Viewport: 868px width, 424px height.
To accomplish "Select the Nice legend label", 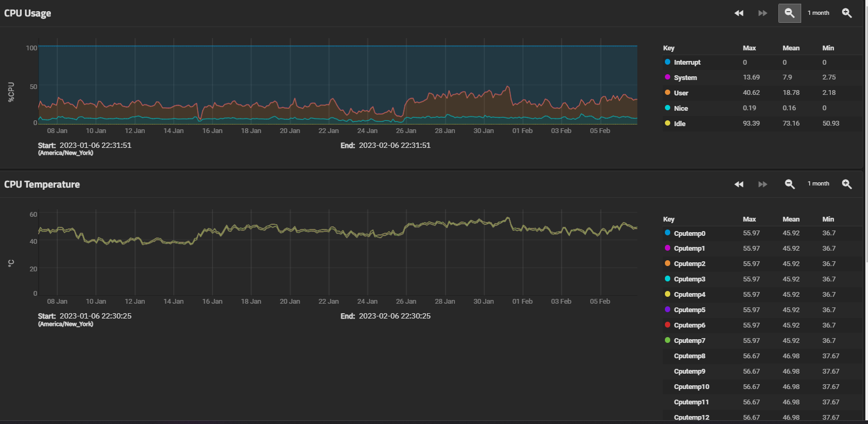I will click(x=681, y=109).
